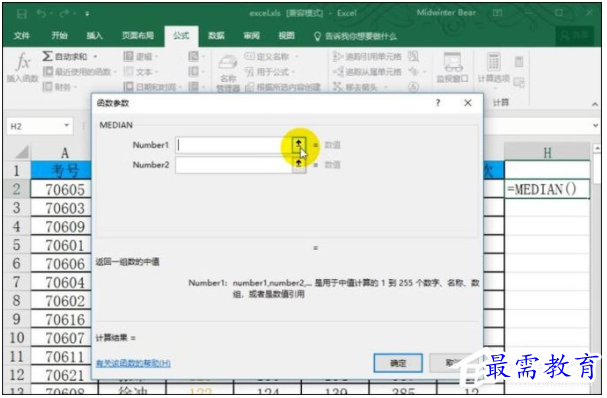Collapse the ribbon arrow
This screenshot has height=398, width=607.
click(595, 104)
